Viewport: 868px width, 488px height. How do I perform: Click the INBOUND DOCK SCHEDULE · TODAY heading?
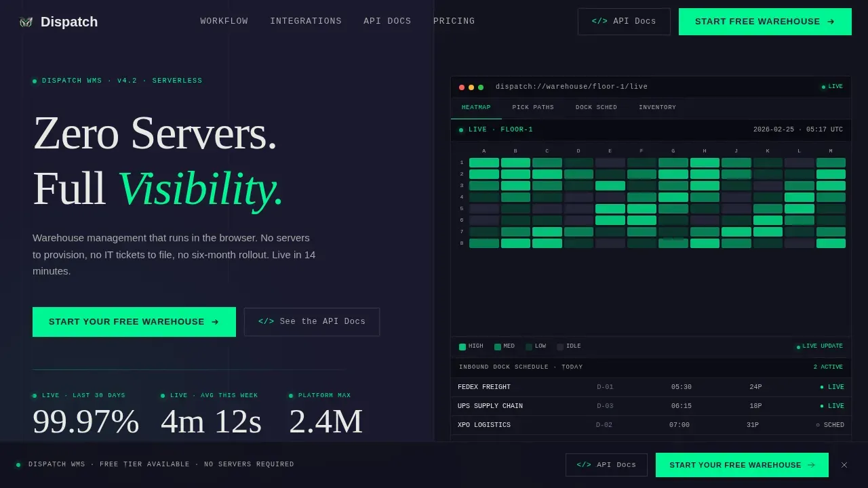click(521, 367)
